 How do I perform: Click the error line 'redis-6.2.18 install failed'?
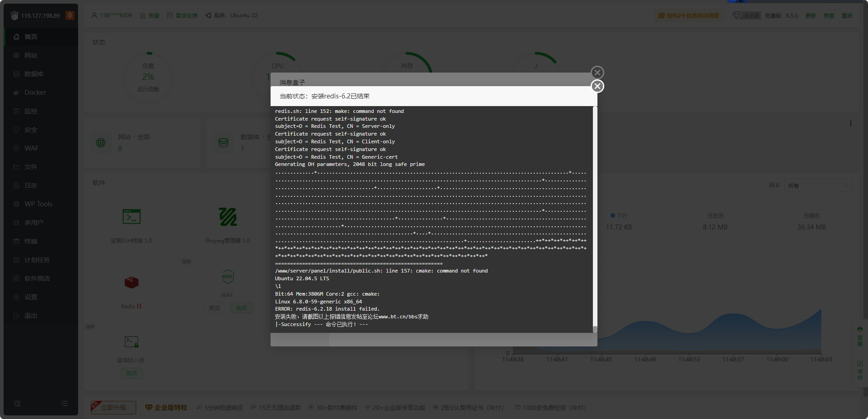[327, 309]
